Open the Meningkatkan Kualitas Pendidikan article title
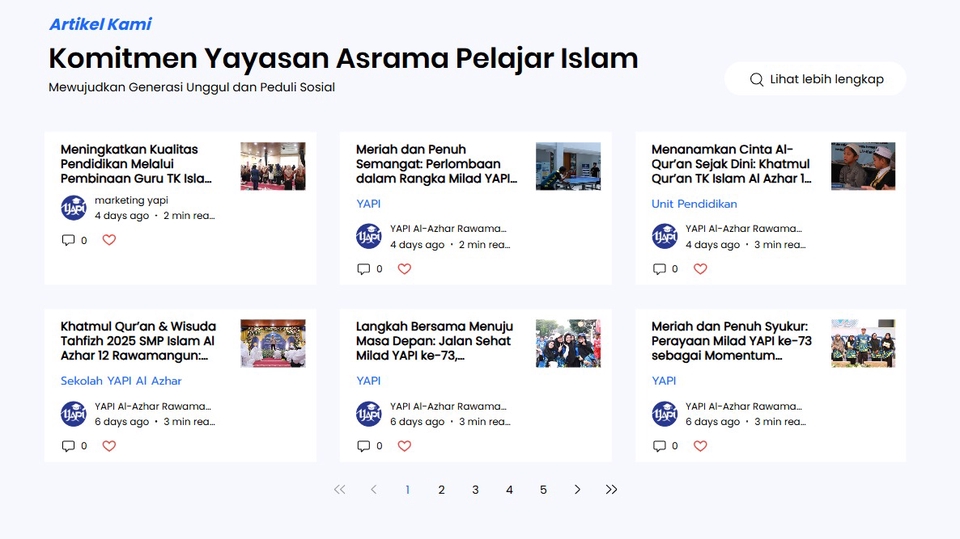The width and height of the screenshot is (960, 539). 136,164
